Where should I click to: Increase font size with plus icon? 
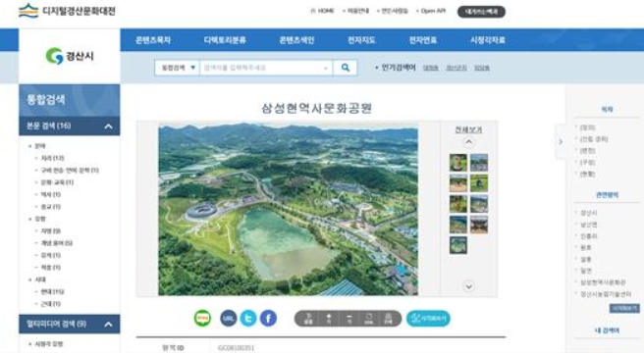tap(329, 319)
